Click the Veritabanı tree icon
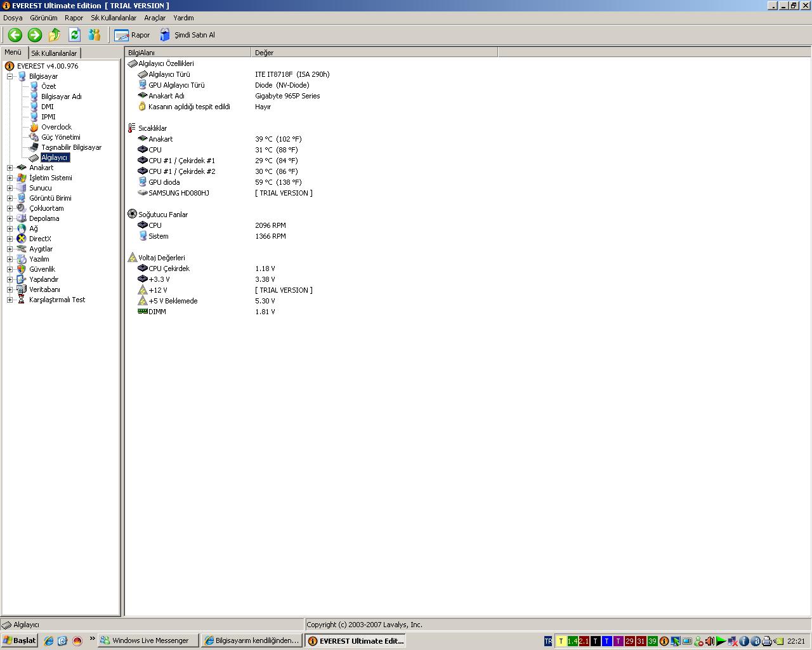The image size is (812, 650). point(22,289)
